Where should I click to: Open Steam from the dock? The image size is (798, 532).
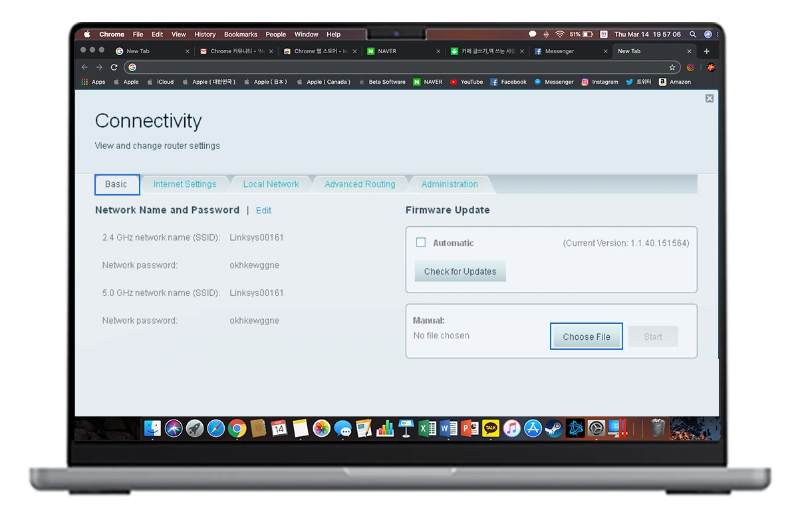(553, 428)
